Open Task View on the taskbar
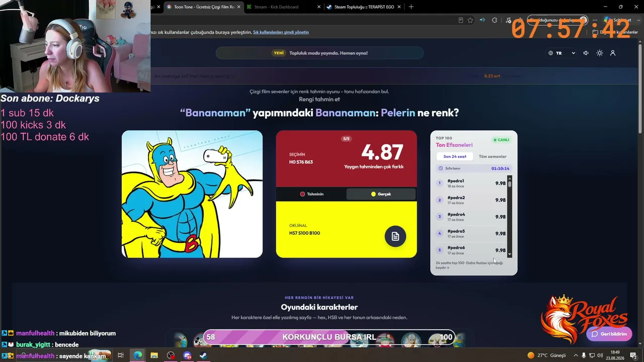The height and width of the screenshot is (362, 644). [121, 355]
